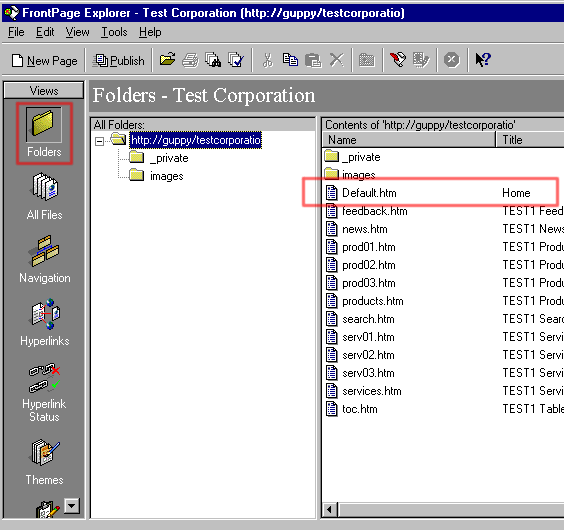
Task: Select toc.htm file
Action: [x=360, y=409]
